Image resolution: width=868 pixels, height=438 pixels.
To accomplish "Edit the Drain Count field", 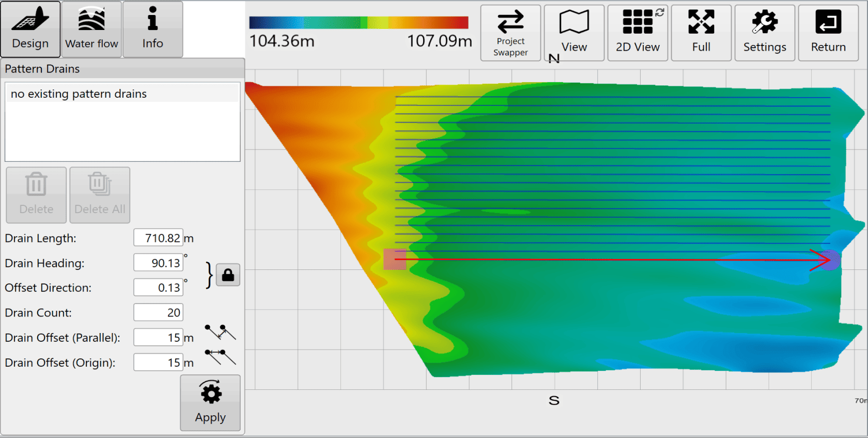I will (x=158, y=312).
